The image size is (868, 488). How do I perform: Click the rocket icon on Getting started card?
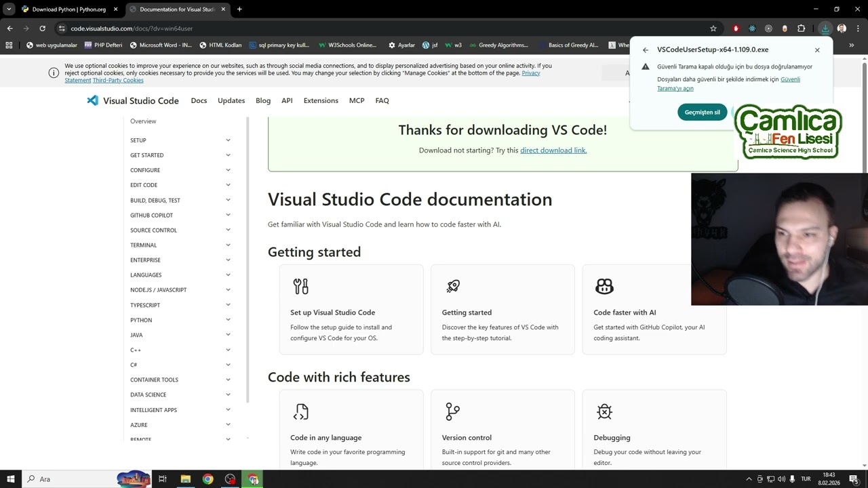452,286
